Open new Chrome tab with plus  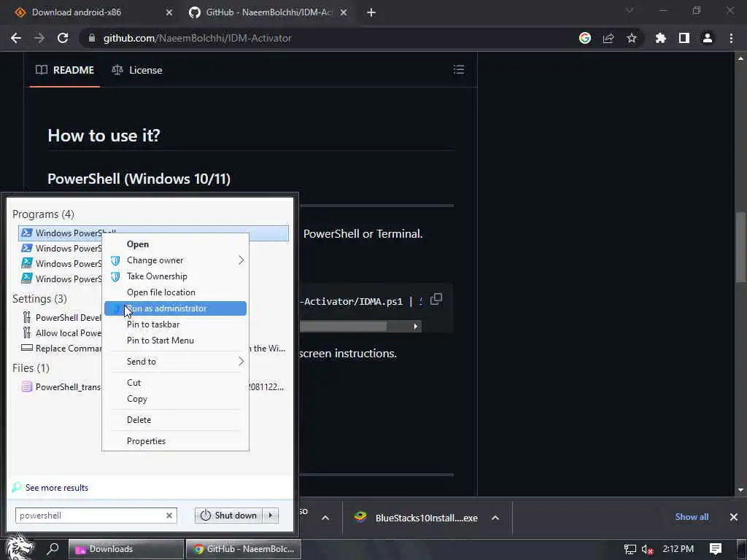click(371, 13)
